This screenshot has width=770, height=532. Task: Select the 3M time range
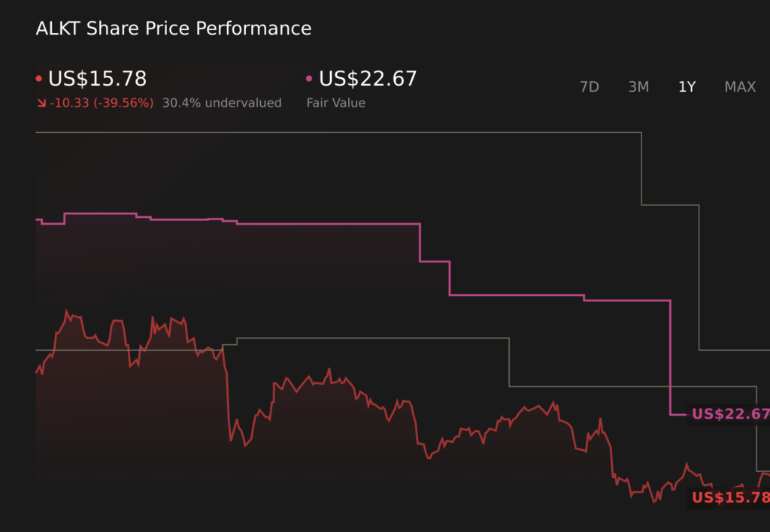coord(638,87)
